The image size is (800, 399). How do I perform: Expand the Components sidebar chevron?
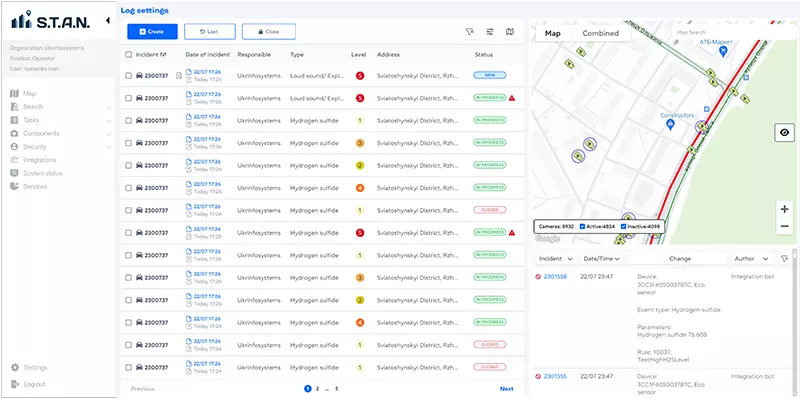(x=109, y=134)
